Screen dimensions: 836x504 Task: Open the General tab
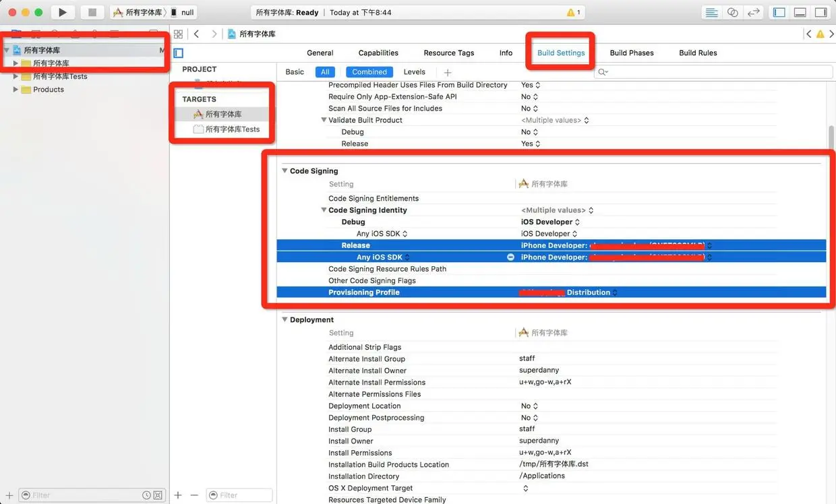click(x=320, y=53)
